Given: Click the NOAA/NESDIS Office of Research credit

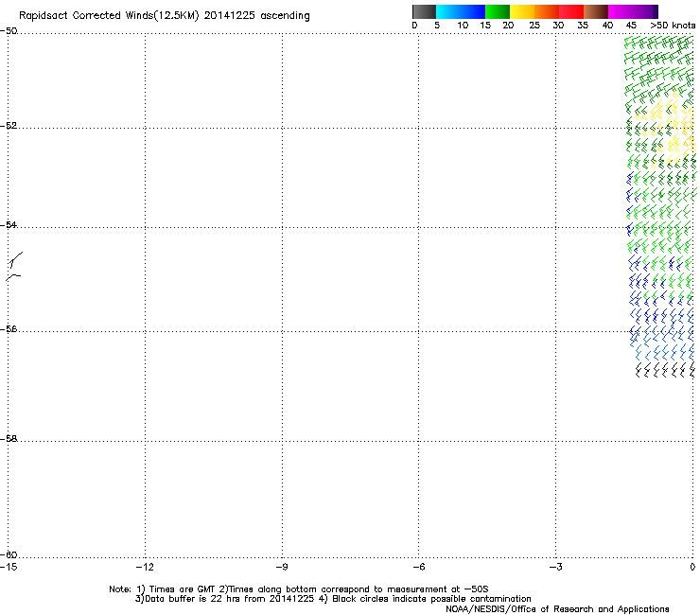Looking at the screenshot, I should (x=557, y=609).
